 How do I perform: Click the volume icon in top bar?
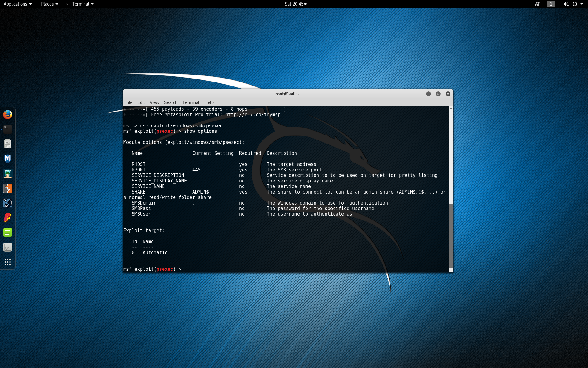click(566, 4)
